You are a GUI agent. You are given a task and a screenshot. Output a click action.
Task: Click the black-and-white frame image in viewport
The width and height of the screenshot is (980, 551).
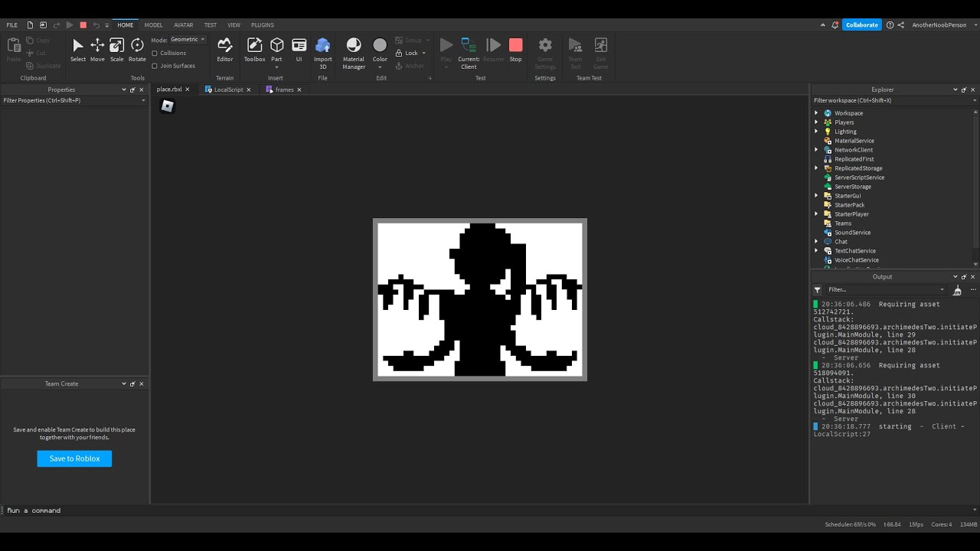[x=480, y=300]
